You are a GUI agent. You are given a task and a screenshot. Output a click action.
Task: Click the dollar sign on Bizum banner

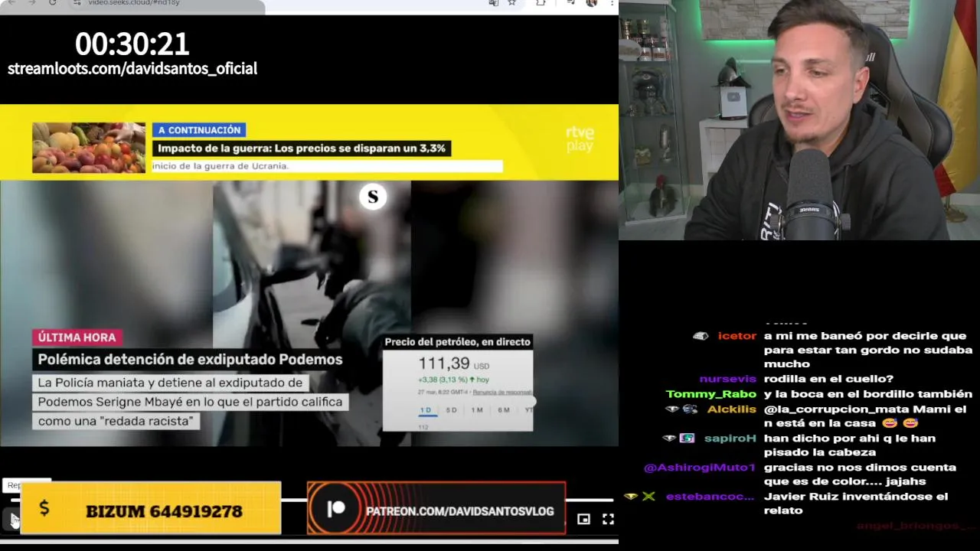44,508
